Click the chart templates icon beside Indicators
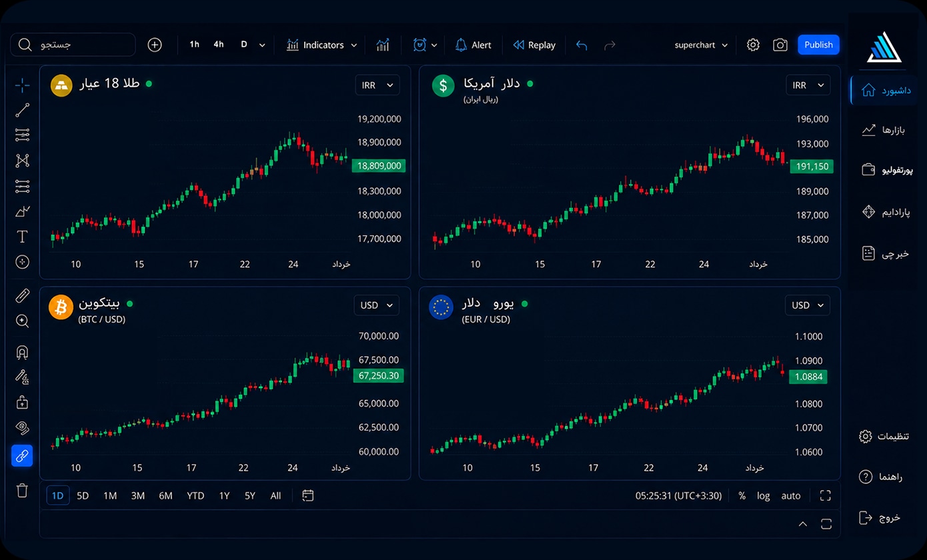This screenshot has width=927, height=560. (383, 45)
